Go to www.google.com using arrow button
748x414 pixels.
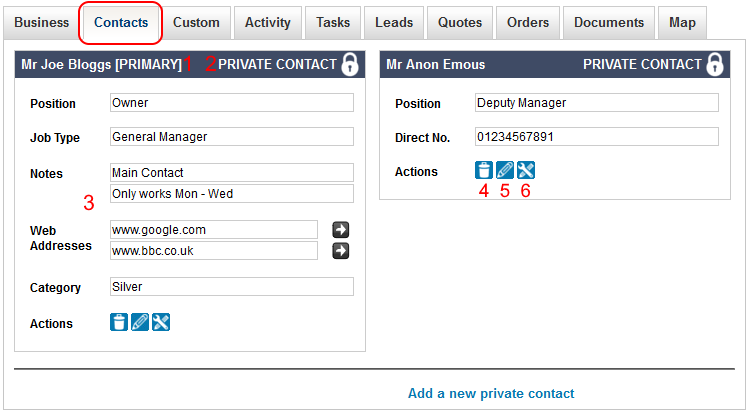[341, 230]
